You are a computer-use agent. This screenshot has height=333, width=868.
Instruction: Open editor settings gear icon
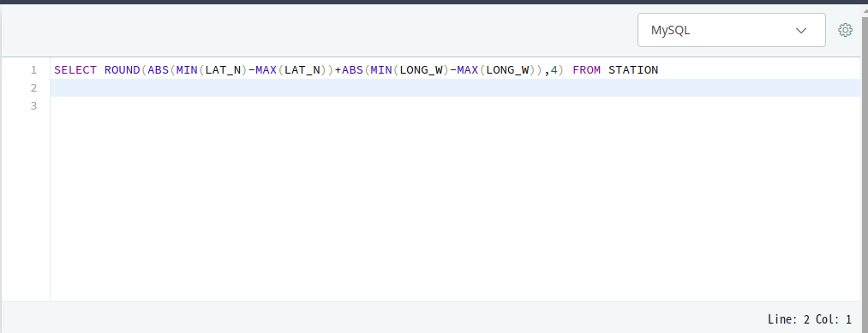coord(846,30)
